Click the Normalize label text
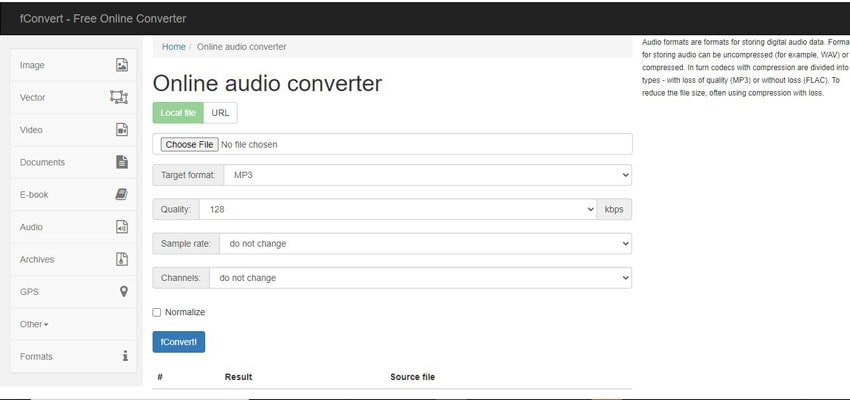 pyautogui.click(x=185, y=312)
